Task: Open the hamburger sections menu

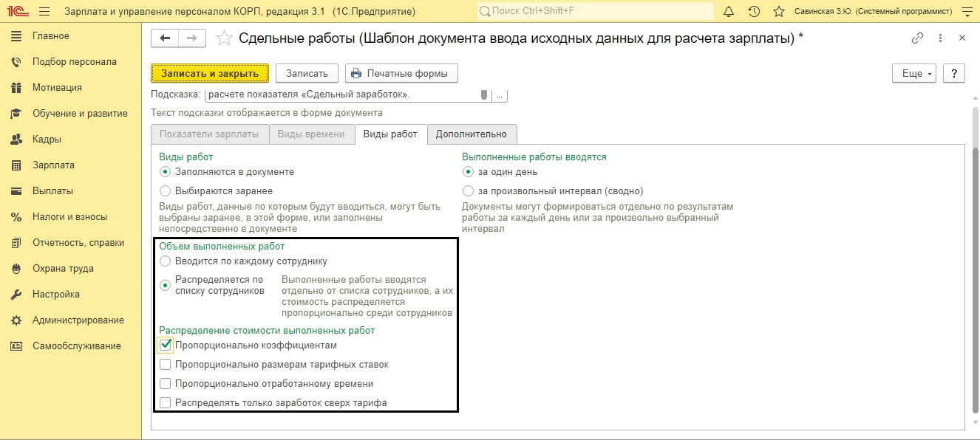Action: (x=44, y=11)
